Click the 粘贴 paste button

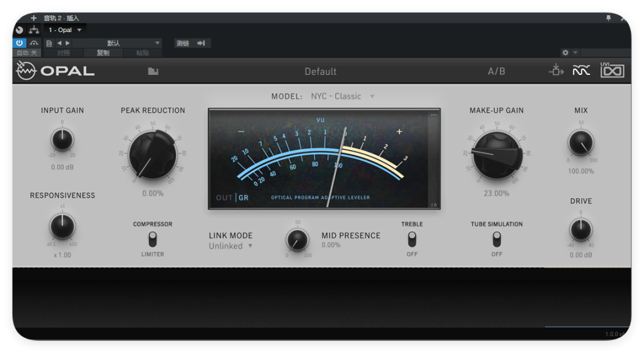click(142, 53)
